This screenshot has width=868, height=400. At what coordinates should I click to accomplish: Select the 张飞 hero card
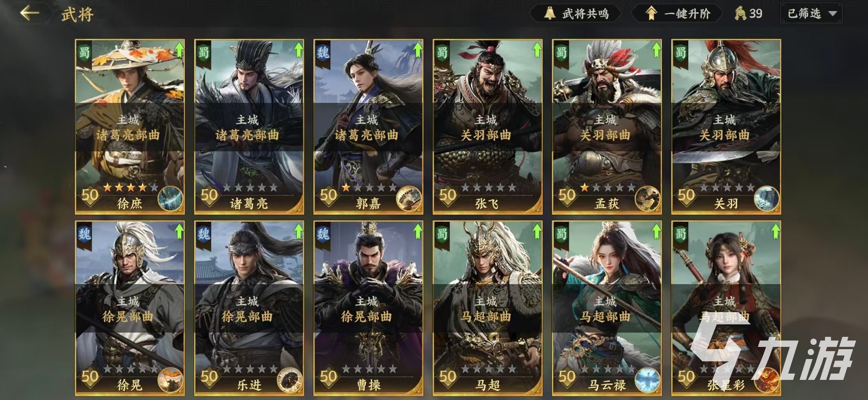(487, 127)
